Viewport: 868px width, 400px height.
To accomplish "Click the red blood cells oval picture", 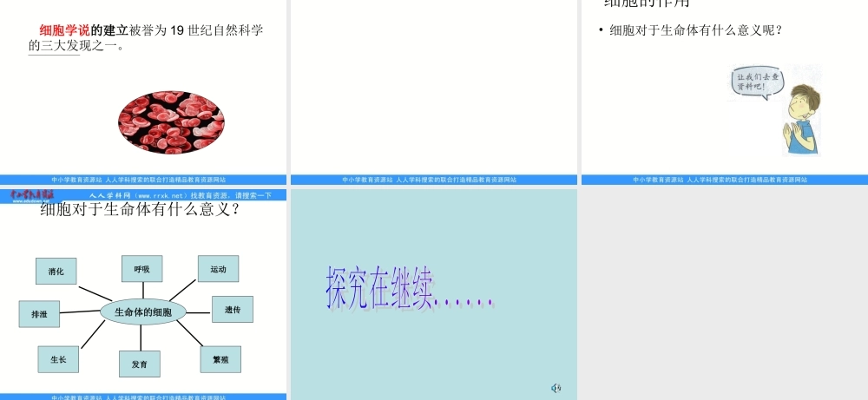I will pyautogui.click(x=171, y=123).
